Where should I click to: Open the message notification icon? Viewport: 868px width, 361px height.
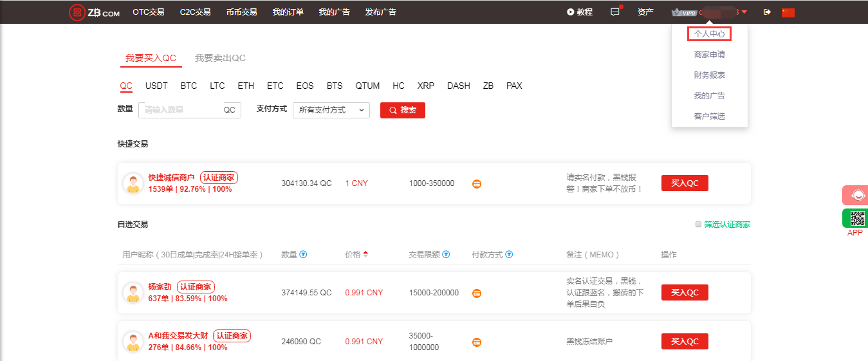[x=615, y=12]
